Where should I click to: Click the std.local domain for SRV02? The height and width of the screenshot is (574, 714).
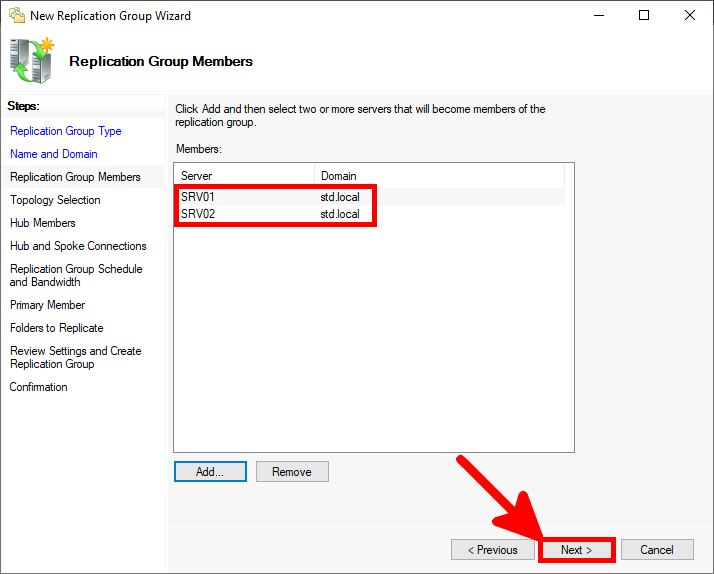[340, 213]
